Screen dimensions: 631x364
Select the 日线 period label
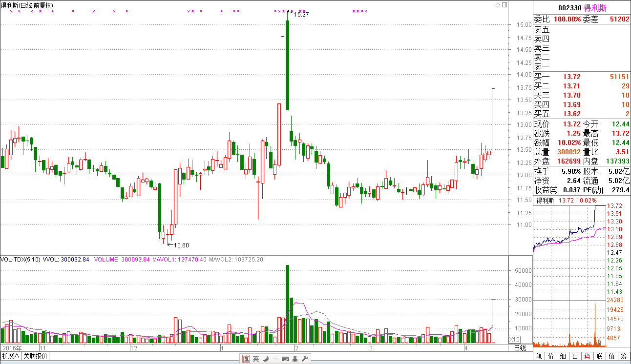(520, 348)
